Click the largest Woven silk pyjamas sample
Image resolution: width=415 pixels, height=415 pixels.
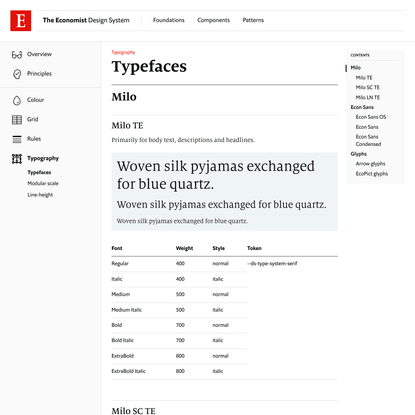pos(215,175)
